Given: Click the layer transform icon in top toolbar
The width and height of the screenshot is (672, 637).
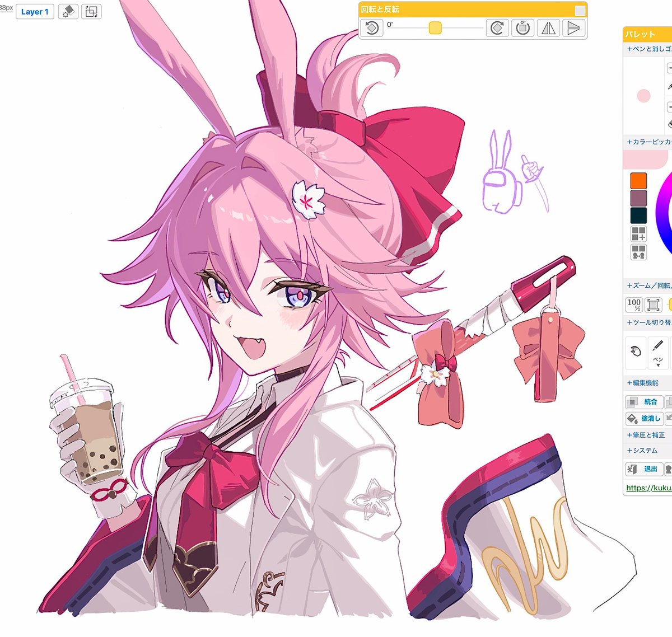Looking at the screenshot, I should [91, 11].
